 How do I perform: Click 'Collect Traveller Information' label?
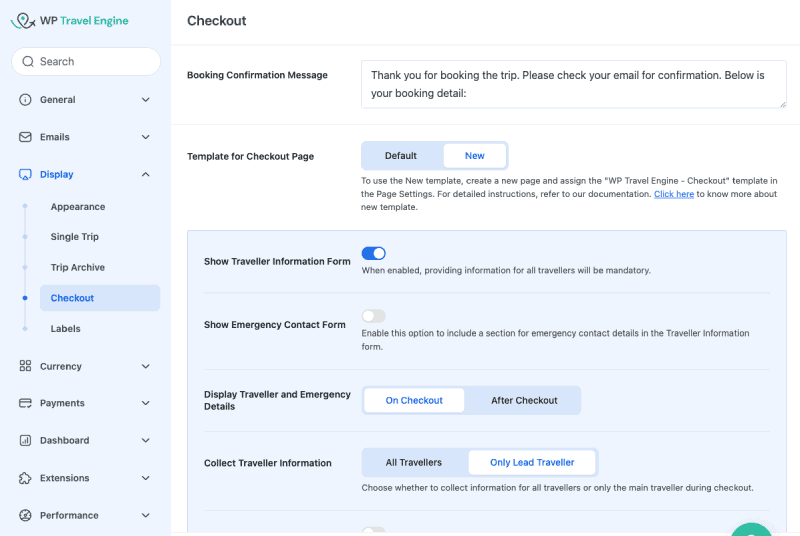267,463
